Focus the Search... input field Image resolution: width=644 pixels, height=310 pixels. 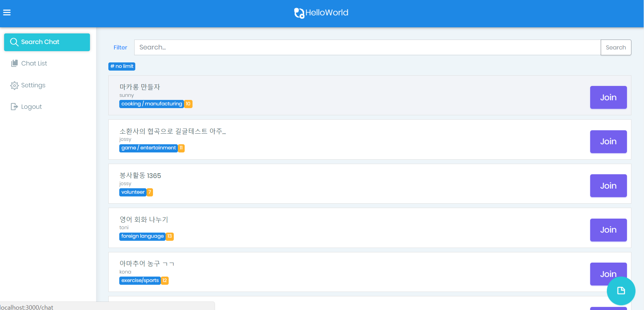tap(367, 47)
